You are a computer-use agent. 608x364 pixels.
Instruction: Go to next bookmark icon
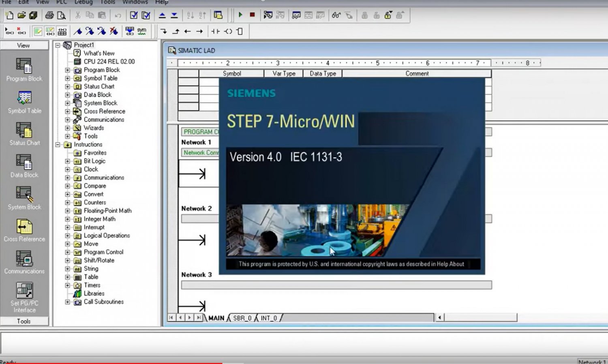[x=90, y=31]
